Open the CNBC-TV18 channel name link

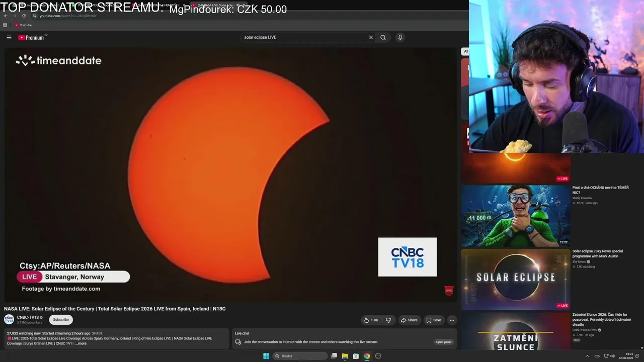coord(28,317)
